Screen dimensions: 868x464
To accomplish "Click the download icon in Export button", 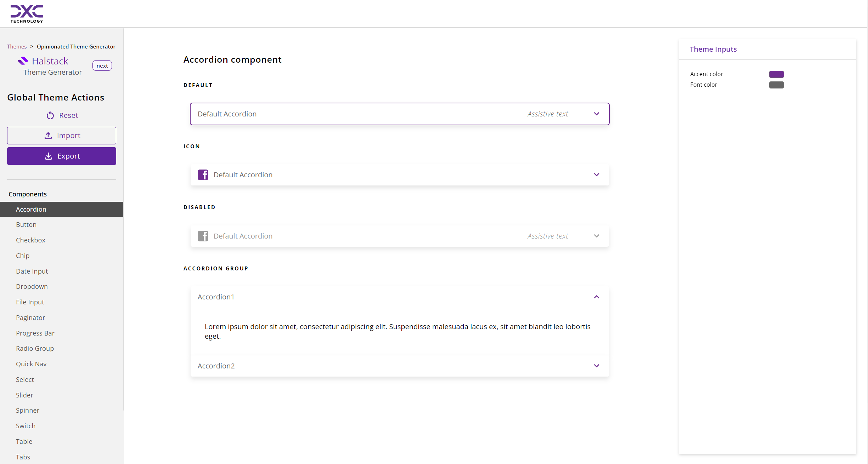I will 49,156.
